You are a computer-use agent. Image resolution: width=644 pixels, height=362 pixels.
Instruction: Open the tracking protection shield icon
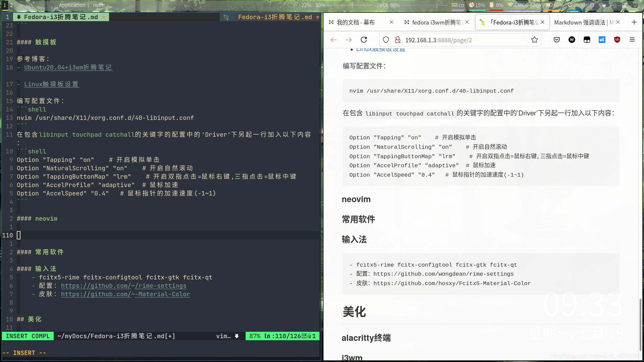coord(386,40)
